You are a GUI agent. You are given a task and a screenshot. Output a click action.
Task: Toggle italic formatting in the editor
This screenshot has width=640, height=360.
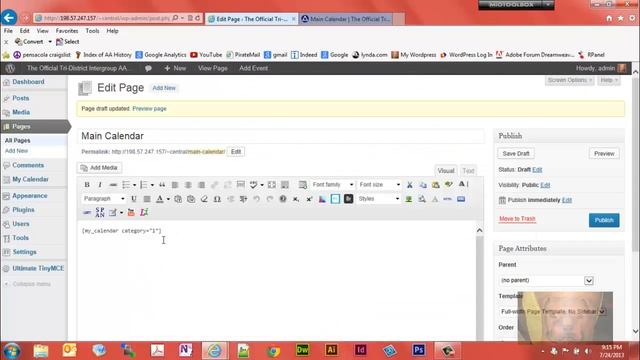(x=100, y=185)
